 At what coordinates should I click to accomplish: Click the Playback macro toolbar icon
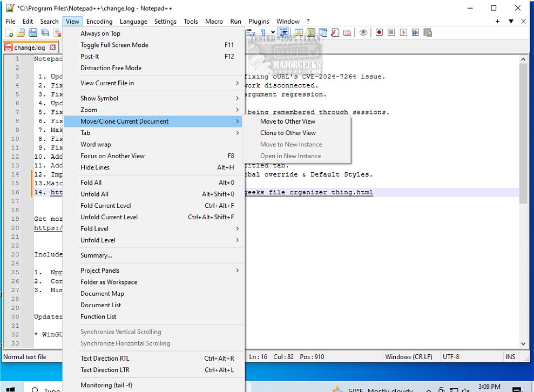click(x=403, y=32)
